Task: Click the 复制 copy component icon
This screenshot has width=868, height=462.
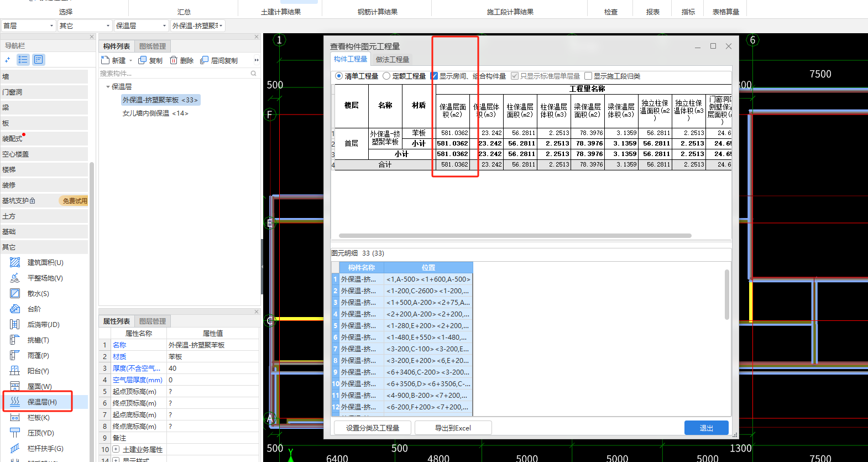Action: (142, 60)
